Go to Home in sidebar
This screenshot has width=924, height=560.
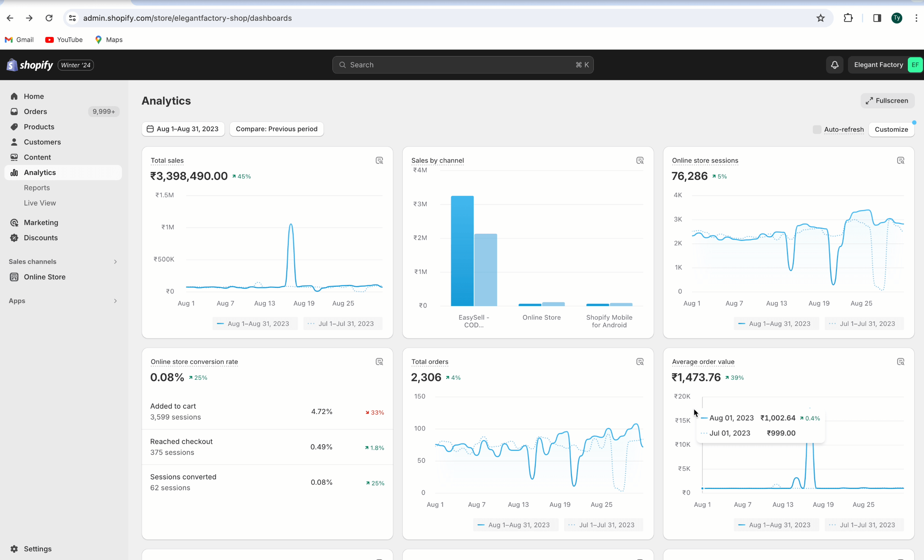tap(63, 96)
